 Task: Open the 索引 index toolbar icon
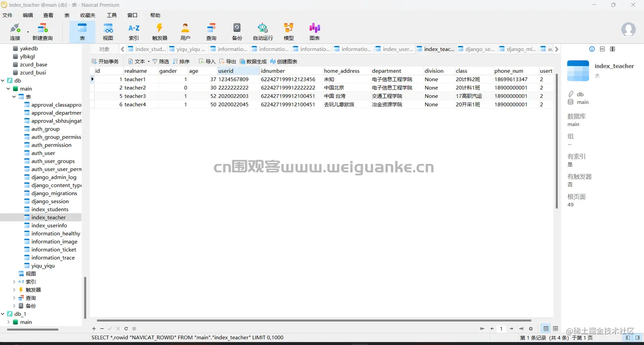134,32
